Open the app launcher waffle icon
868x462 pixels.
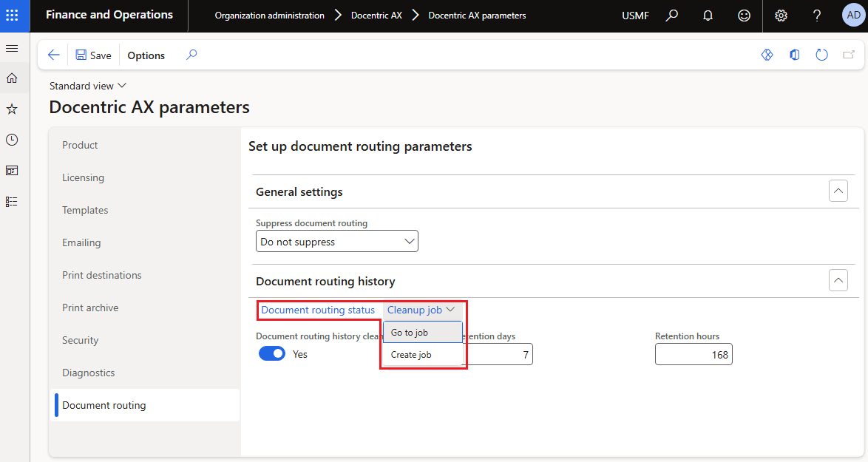tap(12, 15)
